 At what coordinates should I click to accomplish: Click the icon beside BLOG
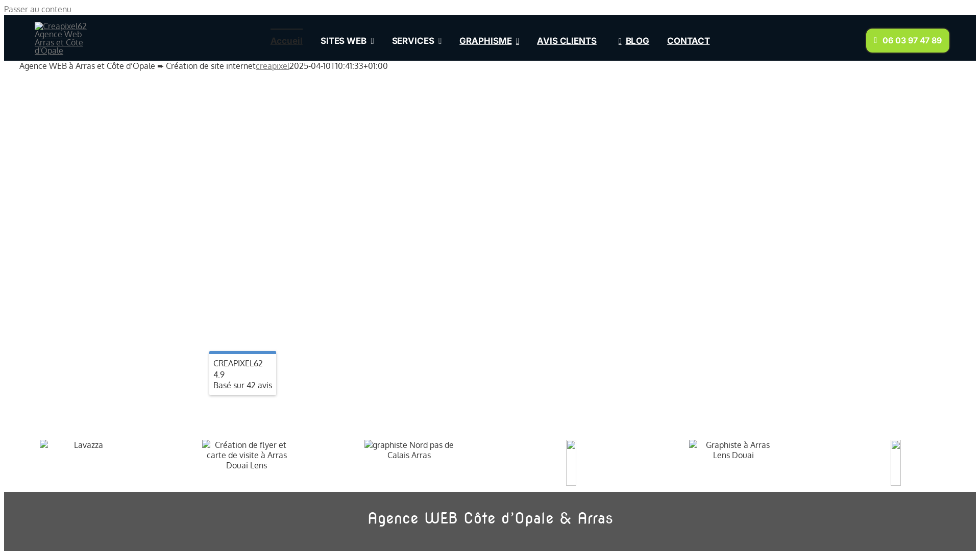pos(620,41)
